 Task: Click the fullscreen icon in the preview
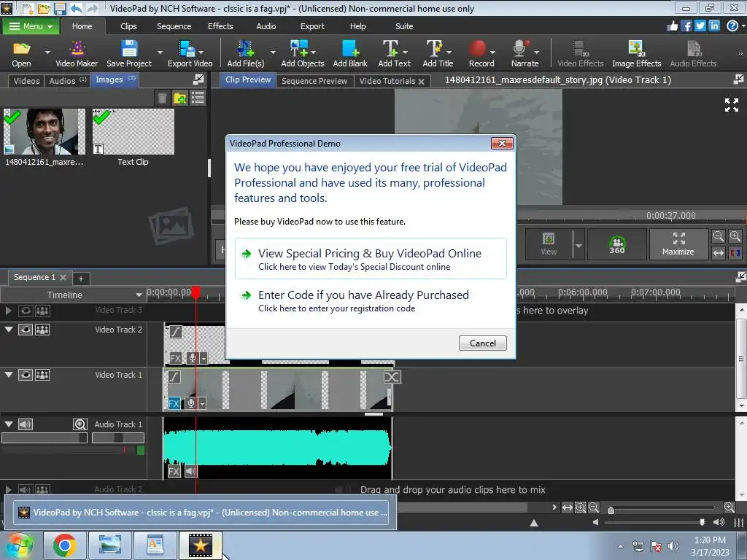(731, 105)
